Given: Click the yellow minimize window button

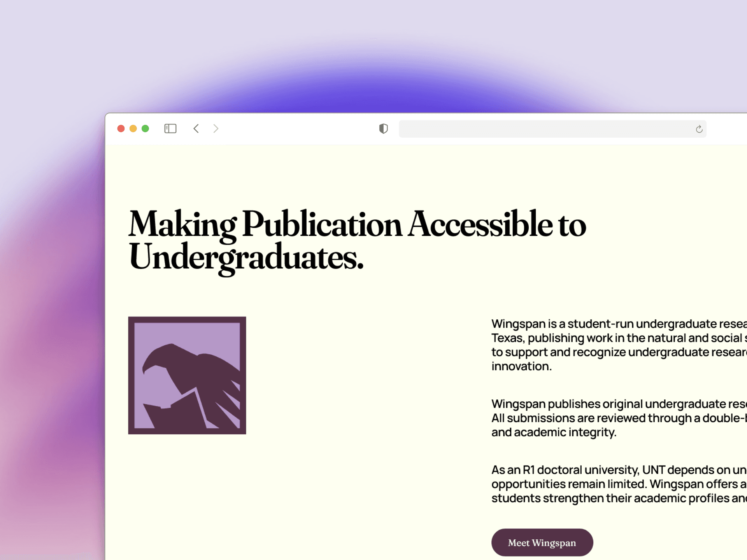Looking at the screenshot, I should (x=133, y=129).
